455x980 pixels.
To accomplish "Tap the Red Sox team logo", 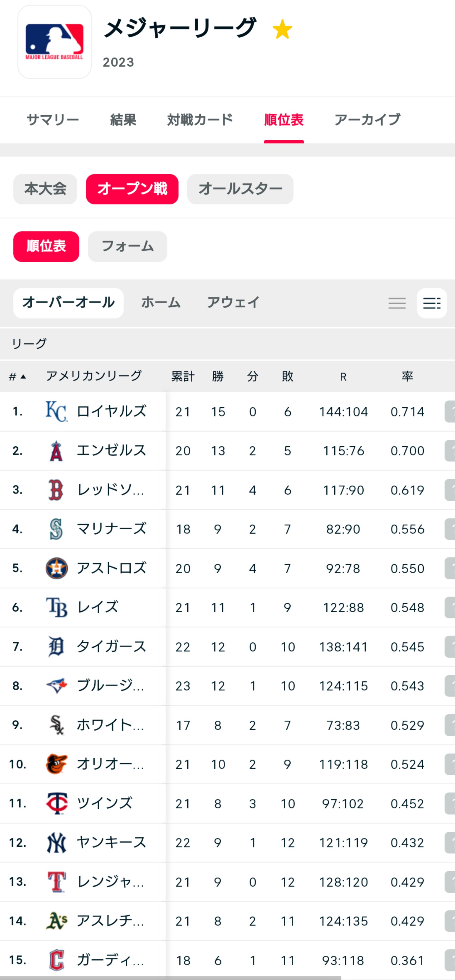I will tap(56, 490).
